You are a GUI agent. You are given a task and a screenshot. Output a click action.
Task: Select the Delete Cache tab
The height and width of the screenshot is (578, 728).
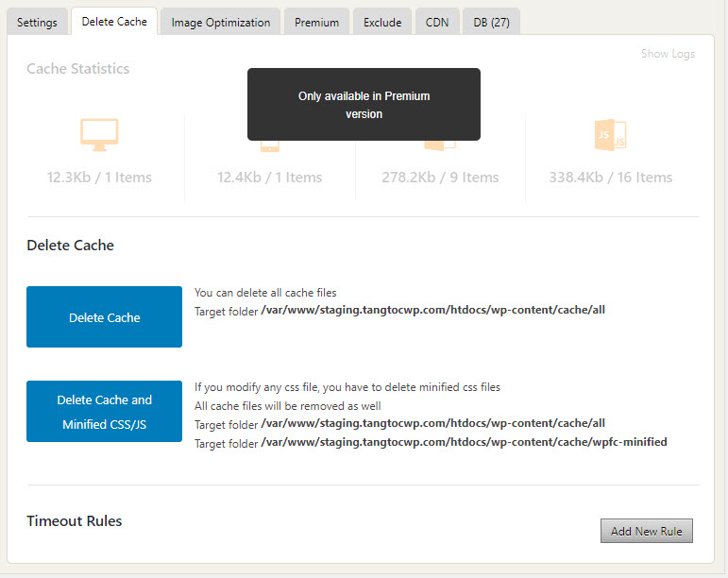click(114, 22)
